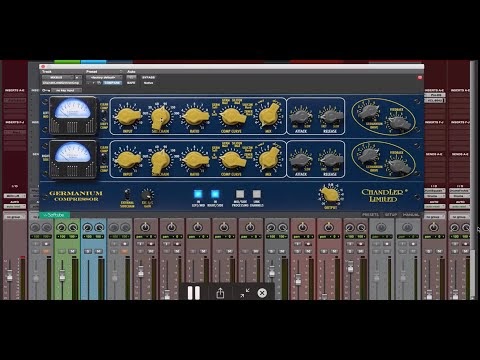Pause the video playback

[x=194, y=293]
